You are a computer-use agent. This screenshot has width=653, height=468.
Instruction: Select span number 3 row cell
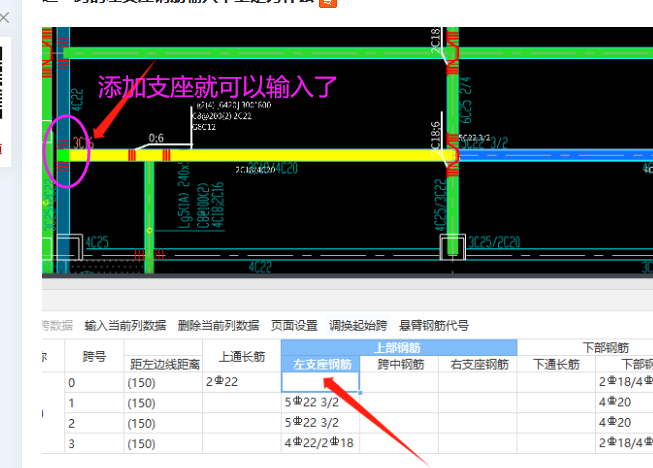point(94,443)
